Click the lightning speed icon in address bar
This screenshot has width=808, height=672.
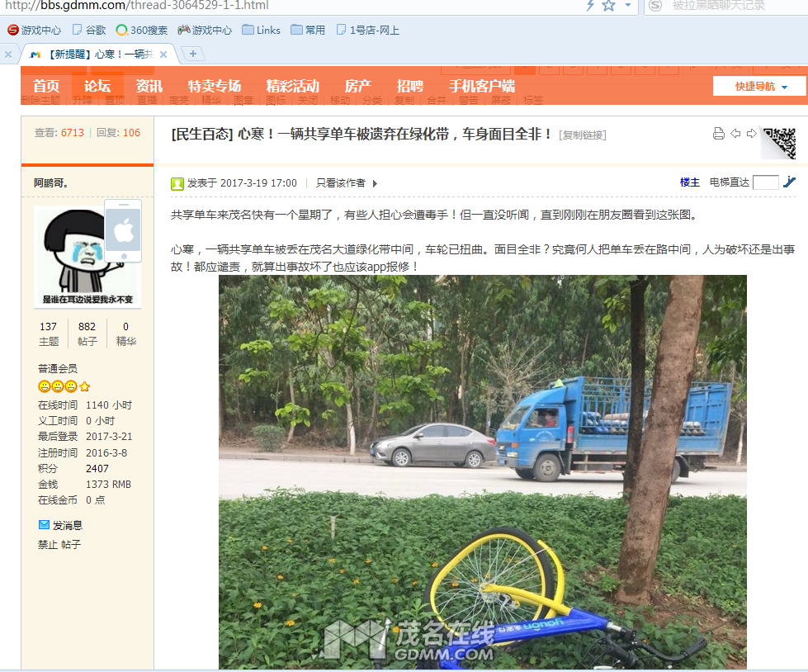tap(591, 6)
